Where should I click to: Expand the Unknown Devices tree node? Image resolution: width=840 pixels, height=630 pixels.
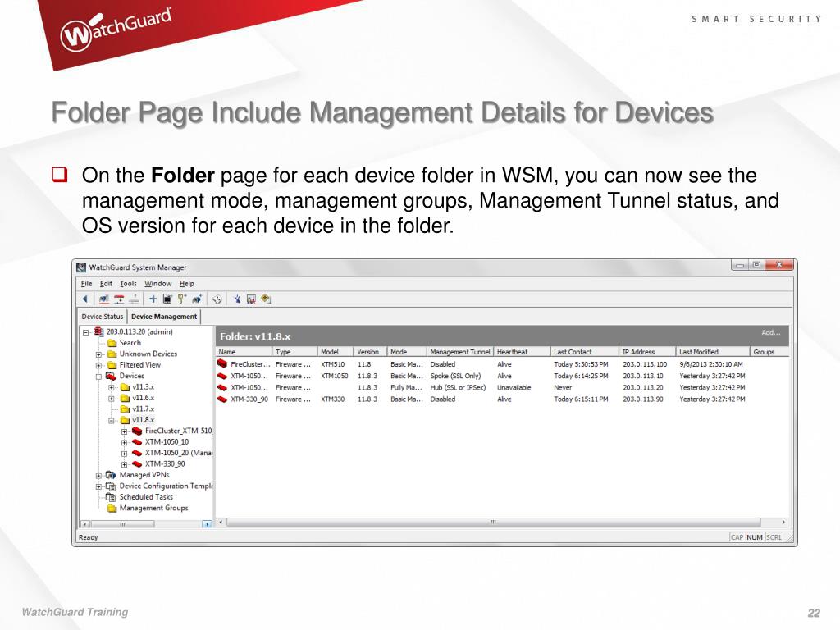point(98,354)
